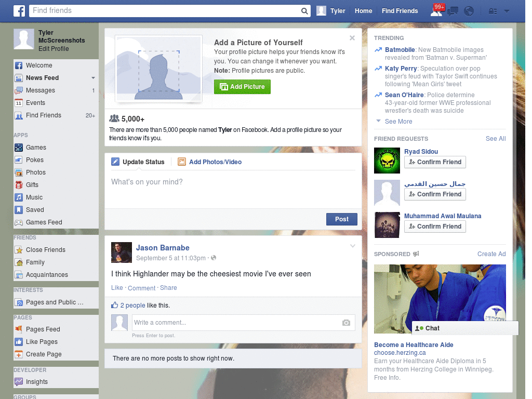
Task: Open the messages icon in top bar
Action: click(453, 11)
